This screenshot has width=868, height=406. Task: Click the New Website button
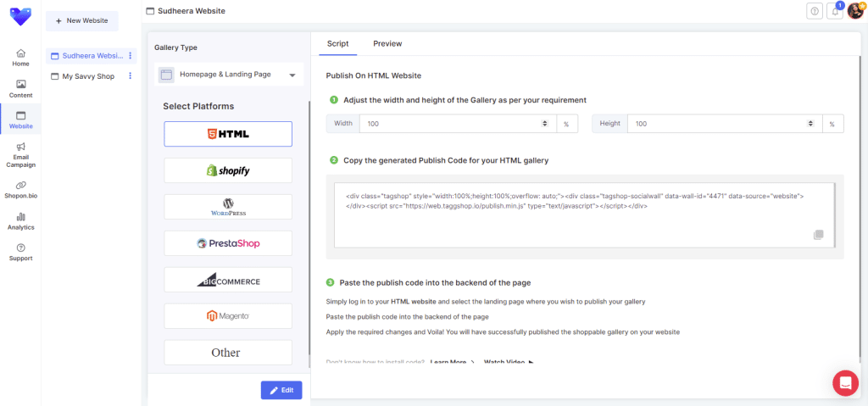click(81, 20)
